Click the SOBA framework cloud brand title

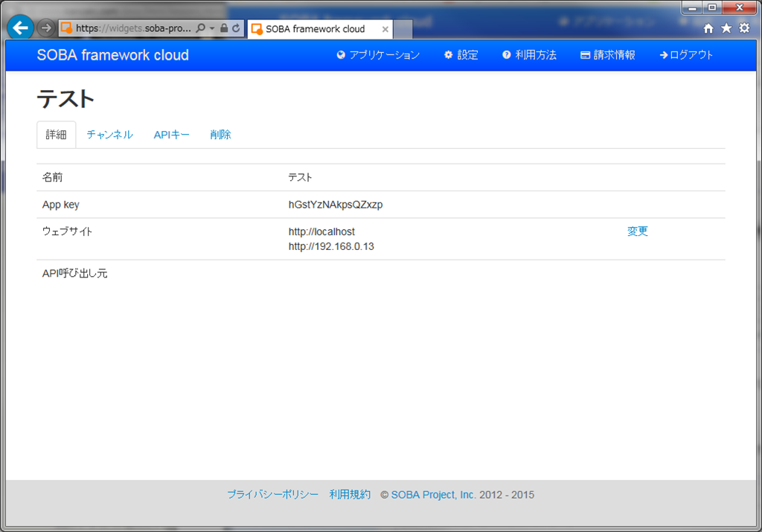113,55
